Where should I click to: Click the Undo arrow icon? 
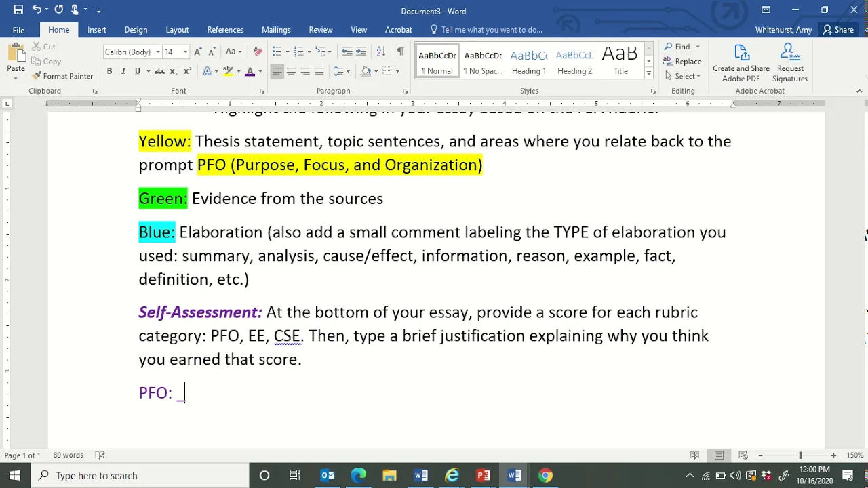pos(37,10)
